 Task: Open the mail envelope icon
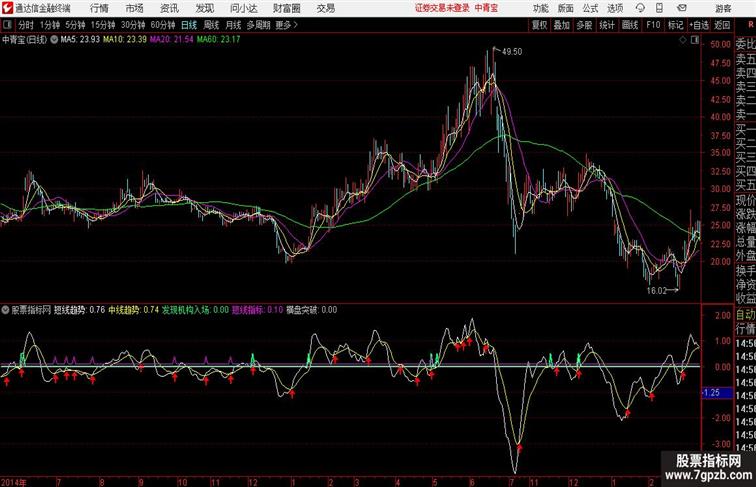coord(682,8)
